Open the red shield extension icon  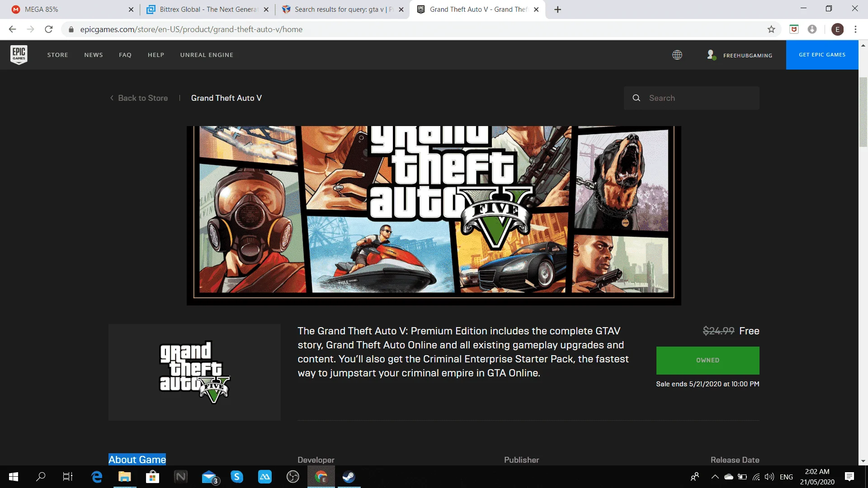point(794,29)
